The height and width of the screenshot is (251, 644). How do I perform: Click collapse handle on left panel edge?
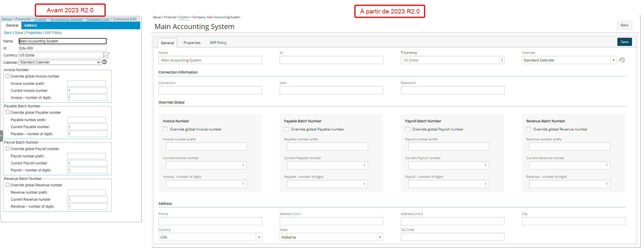1,136
